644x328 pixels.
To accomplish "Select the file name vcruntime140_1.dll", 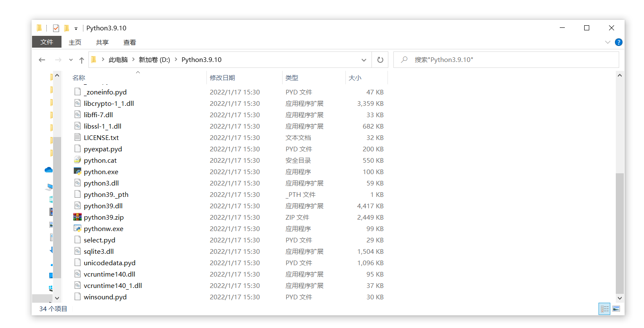I will point(113,285).
